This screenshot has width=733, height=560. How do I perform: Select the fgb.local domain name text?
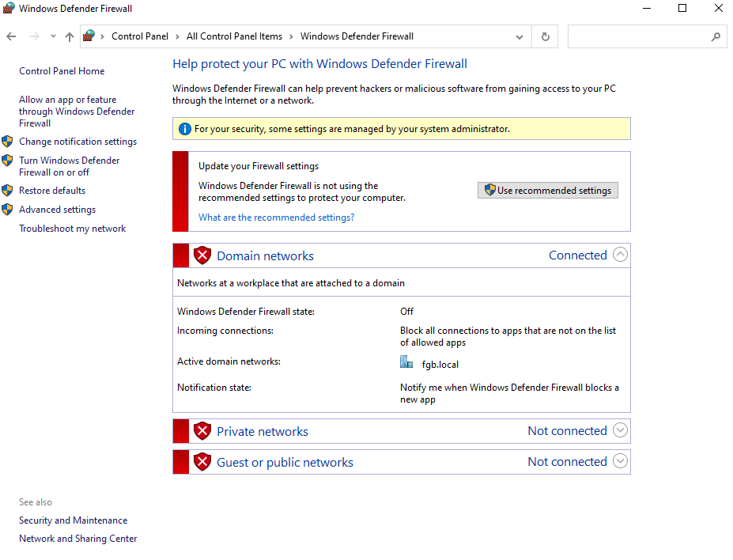[440, 365]
